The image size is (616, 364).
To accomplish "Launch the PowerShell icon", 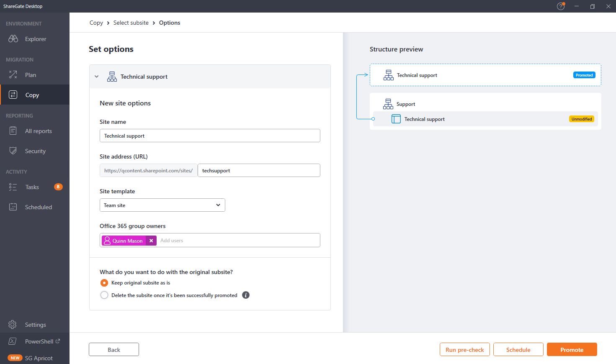I will 13,341.
